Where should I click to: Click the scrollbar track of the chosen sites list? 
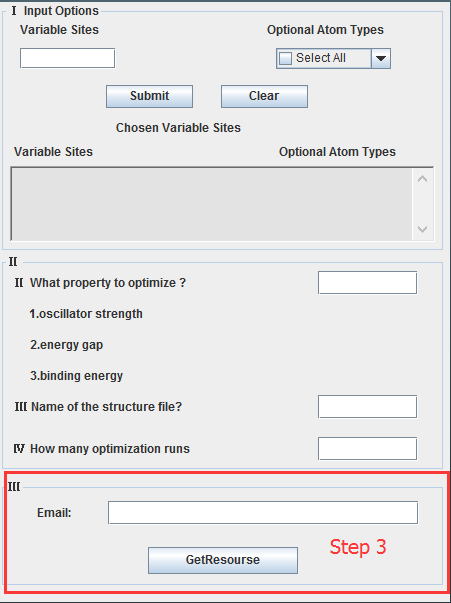click(423, 204)
